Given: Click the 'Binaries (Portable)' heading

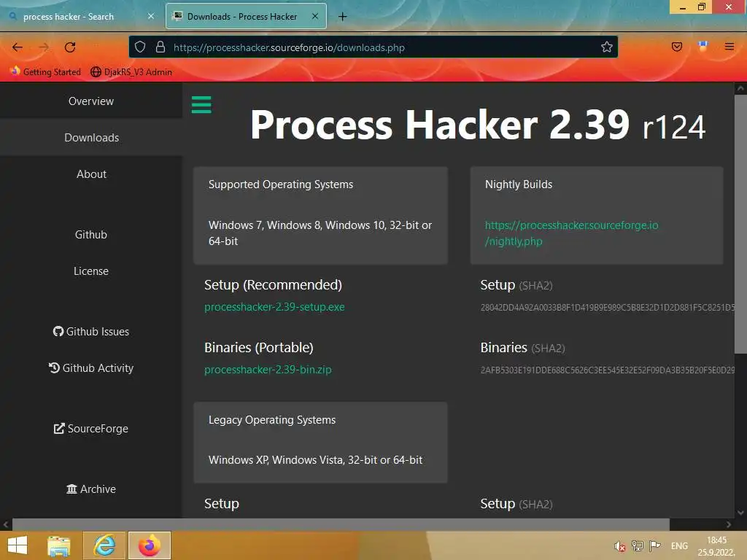Looking at the screenshot, I should coord(259,348).
